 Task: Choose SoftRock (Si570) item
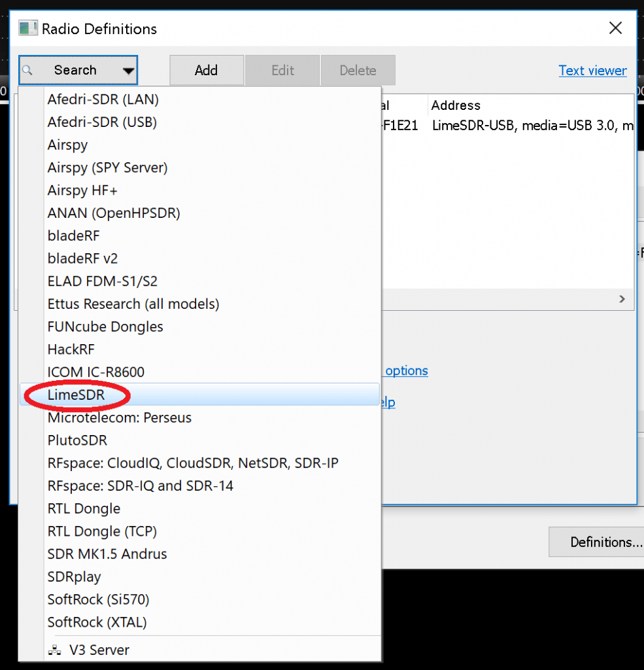(x=97, y=599)
